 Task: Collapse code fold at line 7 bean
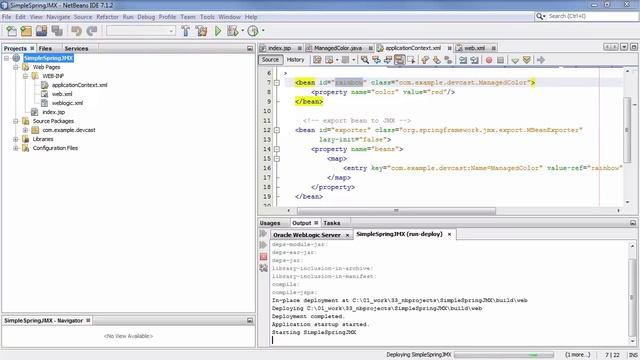(277, 83)
